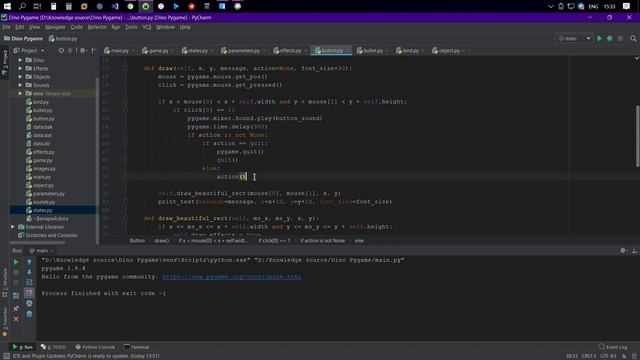Image resolution: width=640 pixels, height=360 pixels.
Task: Expand the Effects folder
Action: [x=20, y=69]
